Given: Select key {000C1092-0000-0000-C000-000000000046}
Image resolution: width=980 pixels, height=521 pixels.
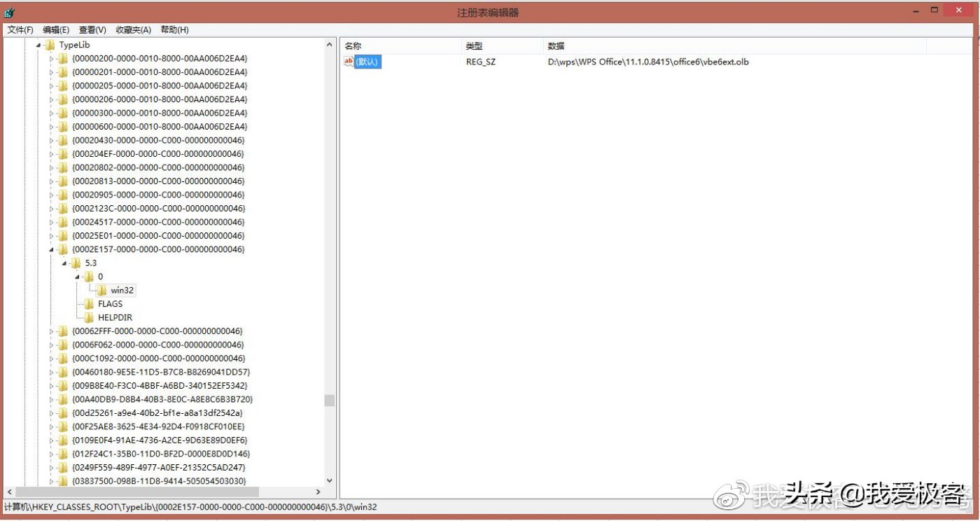Looking at the screenshot, I should [158, 359].
